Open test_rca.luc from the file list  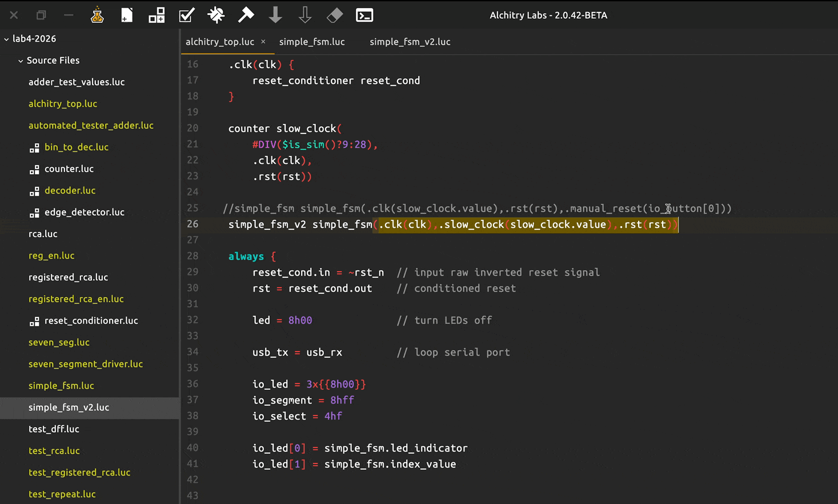point(54,451)
